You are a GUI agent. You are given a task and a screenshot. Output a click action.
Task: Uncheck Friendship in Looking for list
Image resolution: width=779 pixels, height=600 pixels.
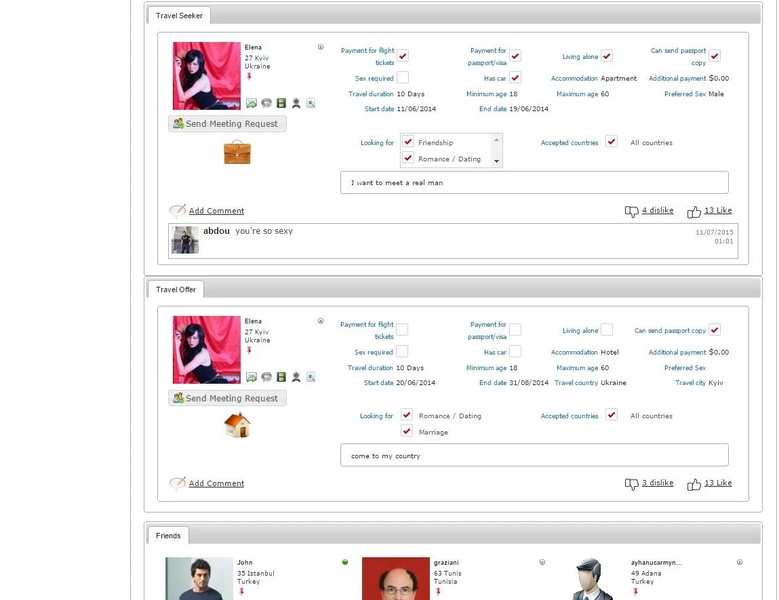tap(408, 142)
